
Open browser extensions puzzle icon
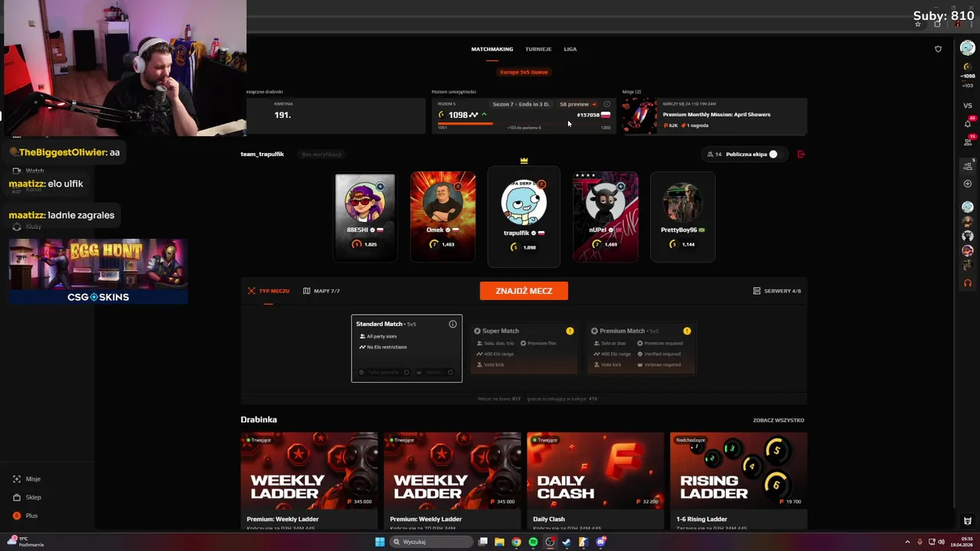(937, 24)
